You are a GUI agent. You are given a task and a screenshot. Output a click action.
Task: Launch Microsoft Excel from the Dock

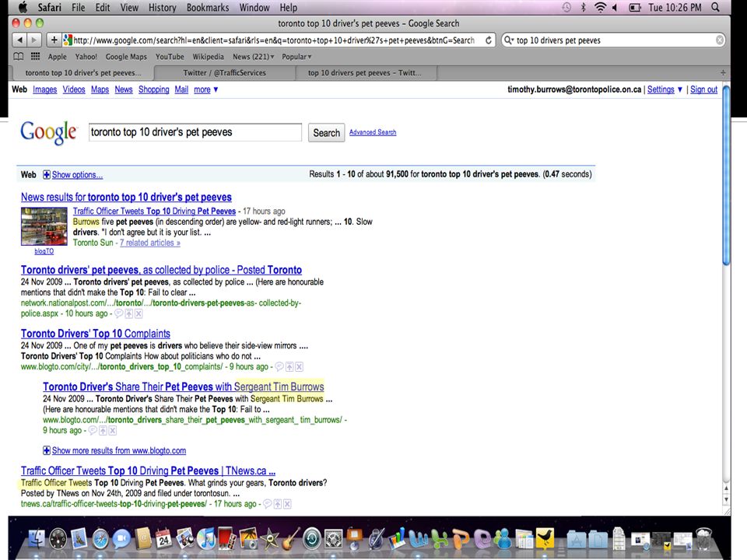(440, 538)
